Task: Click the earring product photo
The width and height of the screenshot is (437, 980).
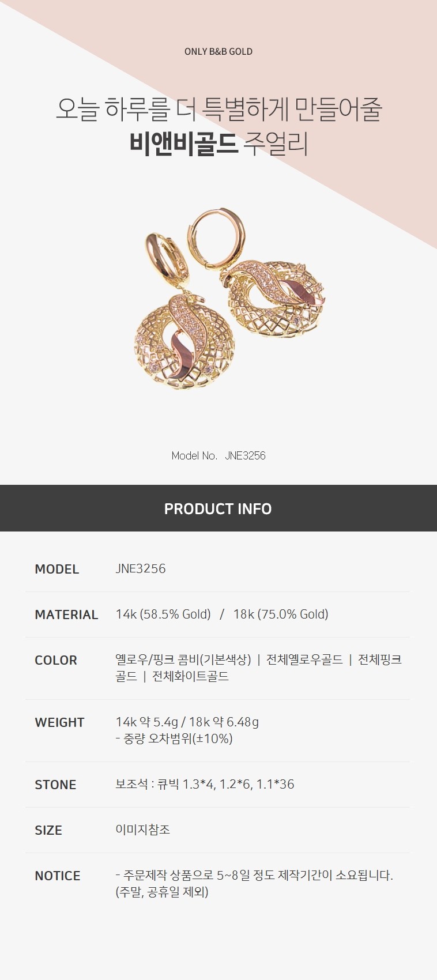Action: (231, 299)
